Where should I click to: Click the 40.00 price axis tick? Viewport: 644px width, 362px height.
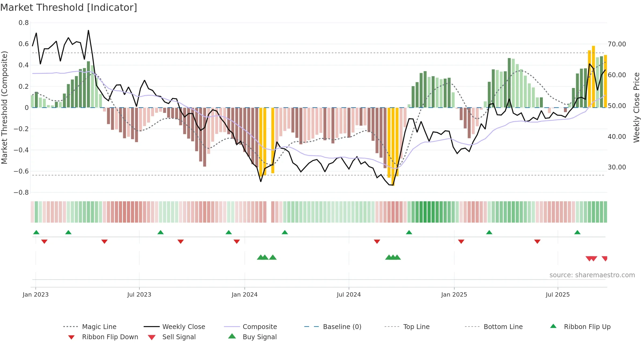click(x=617, y=137)
